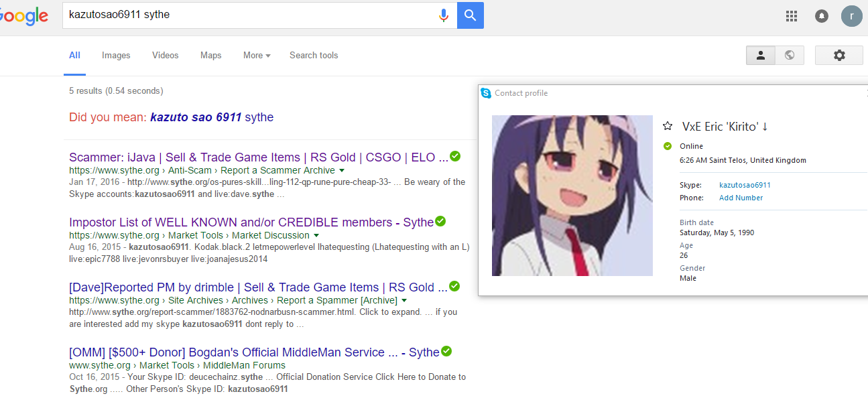Image resolution: width=868 pixels, height=400 pixels.
Task: Click green checkmark beside Bogdan's MiddleMan result
Action: pos(446,351)
